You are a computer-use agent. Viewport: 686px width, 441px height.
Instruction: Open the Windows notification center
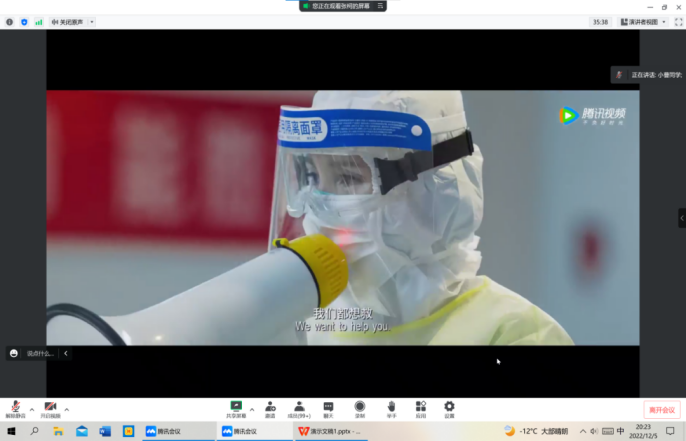[x=670, y=431]
